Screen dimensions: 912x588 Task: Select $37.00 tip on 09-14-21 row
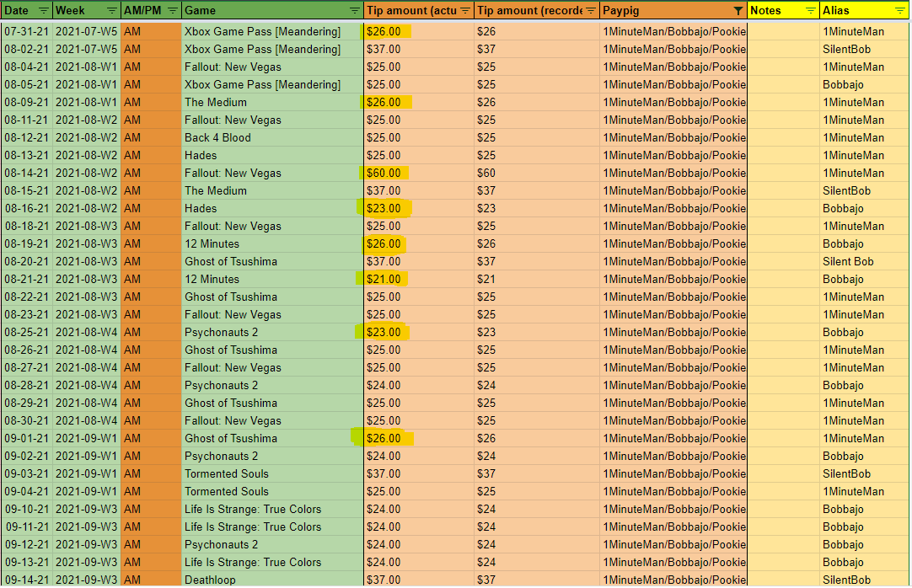pyautogui.click(x=419, y=580)
